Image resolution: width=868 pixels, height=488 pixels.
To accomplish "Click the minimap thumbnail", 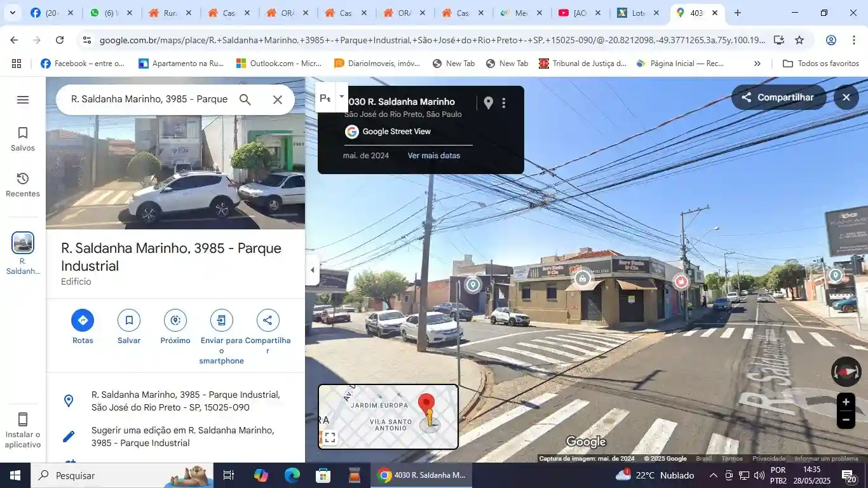I will click(x=388, y=416).
